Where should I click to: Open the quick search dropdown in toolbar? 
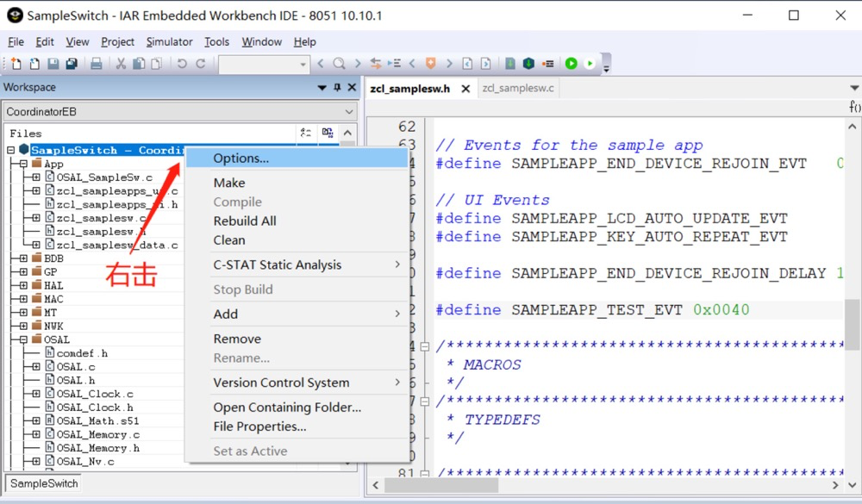(x=303, y=65)
